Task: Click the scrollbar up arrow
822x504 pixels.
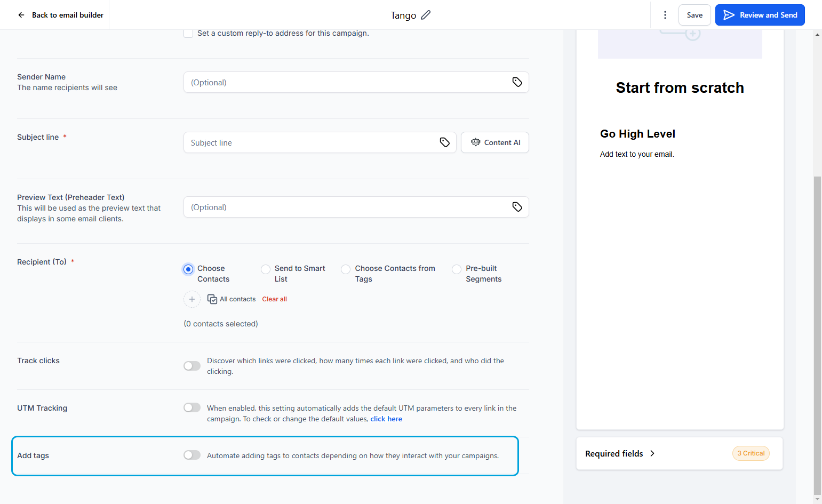Action: pyautogui.click(x=817, y=34)
